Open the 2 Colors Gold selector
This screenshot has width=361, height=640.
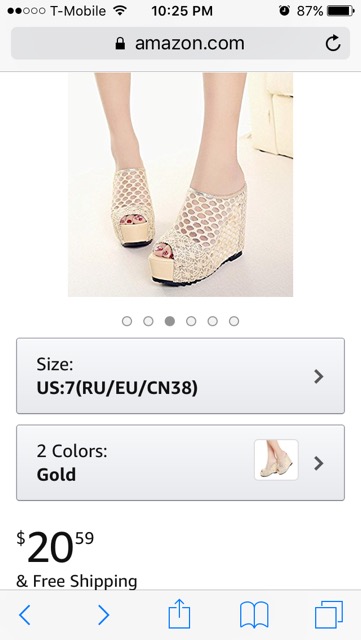click(x=180, y=463)
